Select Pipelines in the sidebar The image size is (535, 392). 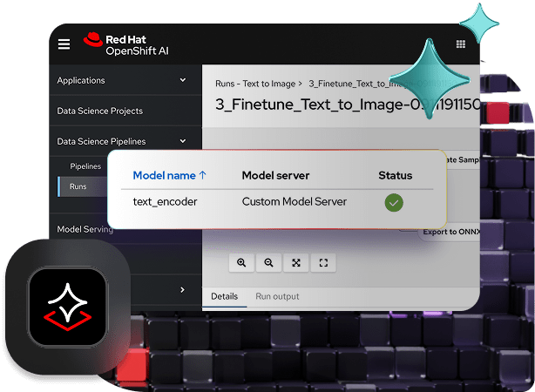(85, 166)
